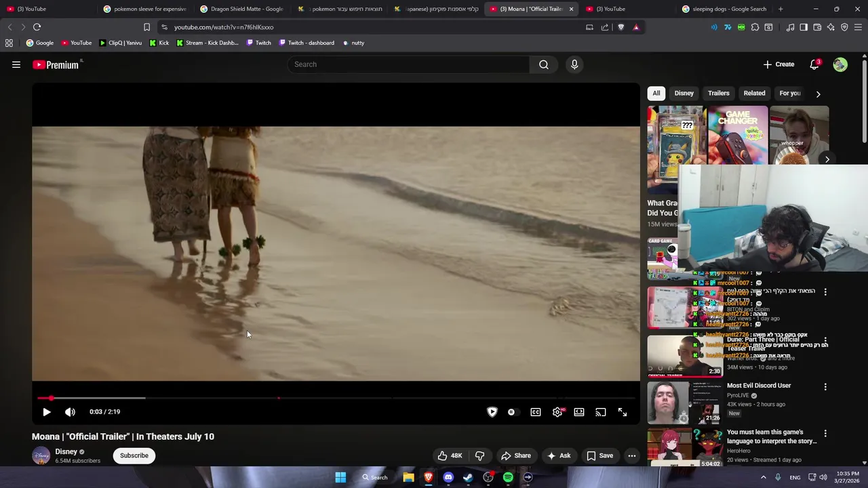
Task: Switch to the Sleeping dogs Google Search tab
Action: pos(724,9)
